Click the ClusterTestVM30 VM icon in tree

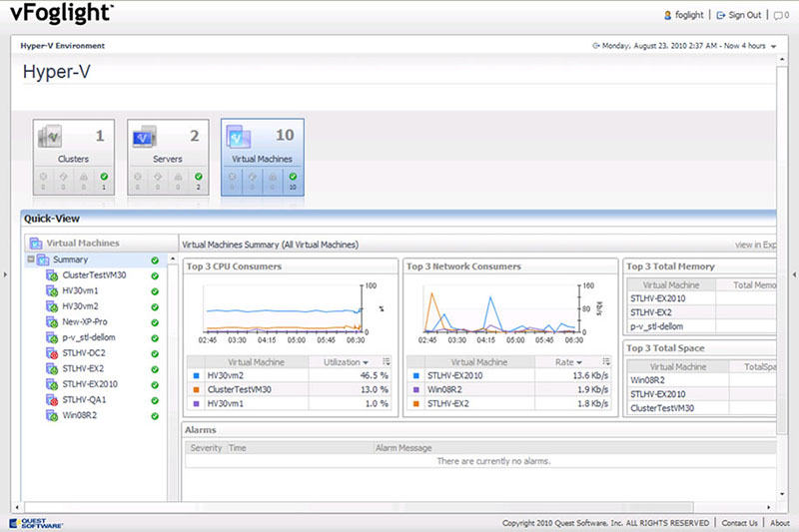pyautogui.click(x=52, y=275)
